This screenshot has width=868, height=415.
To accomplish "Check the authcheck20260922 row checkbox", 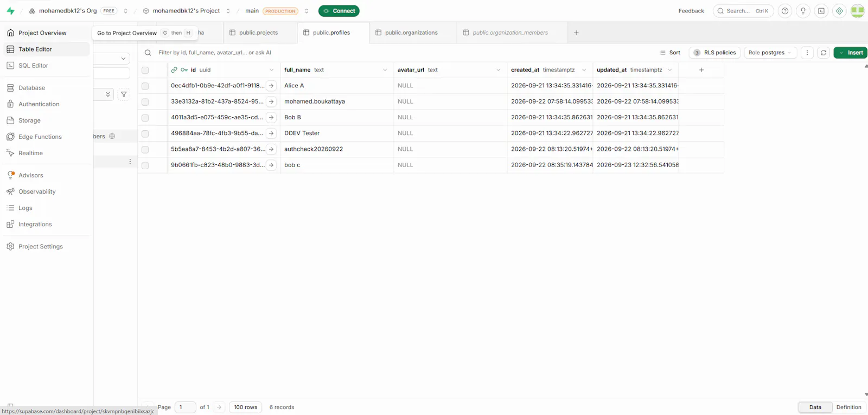I will tap(145, 149).
